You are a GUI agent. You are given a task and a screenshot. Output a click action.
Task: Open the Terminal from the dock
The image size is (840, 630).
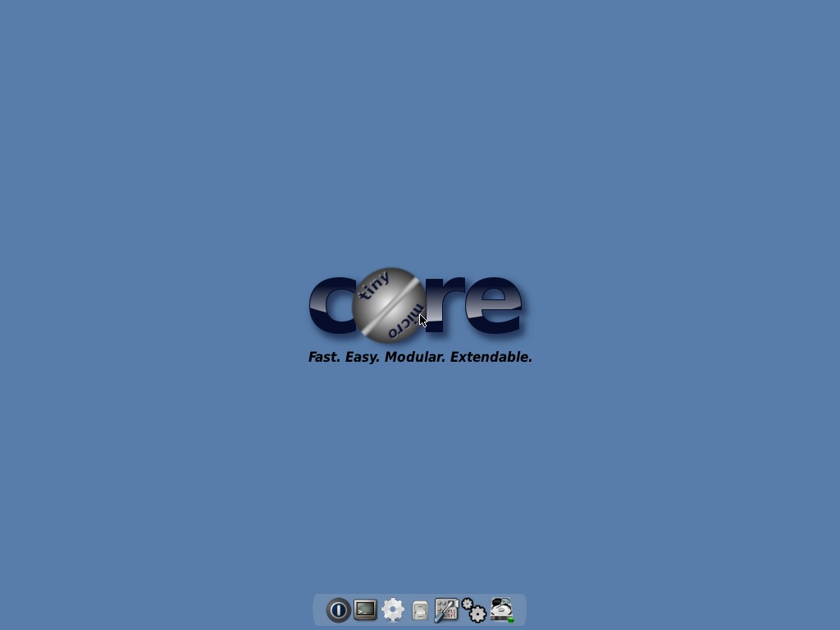tap(365, 609)
